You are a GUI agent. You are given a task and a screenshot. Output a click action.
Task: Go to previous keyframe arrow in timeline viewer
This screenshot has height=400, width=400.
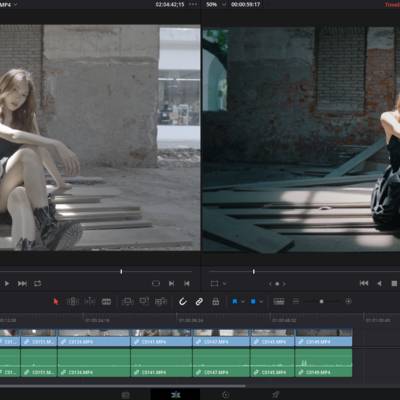click(x=271, y=284)
